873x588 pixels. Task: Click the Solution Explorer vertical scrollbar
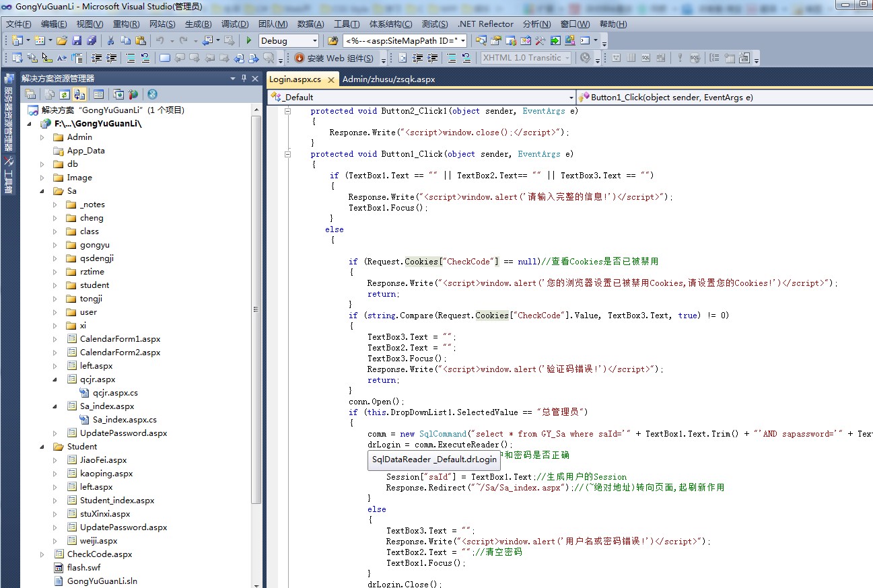click(256, 309)
